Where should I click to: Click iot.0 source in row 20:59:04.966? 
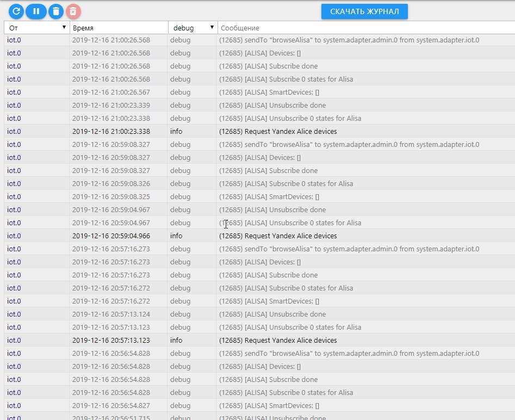tap(14, 236)
